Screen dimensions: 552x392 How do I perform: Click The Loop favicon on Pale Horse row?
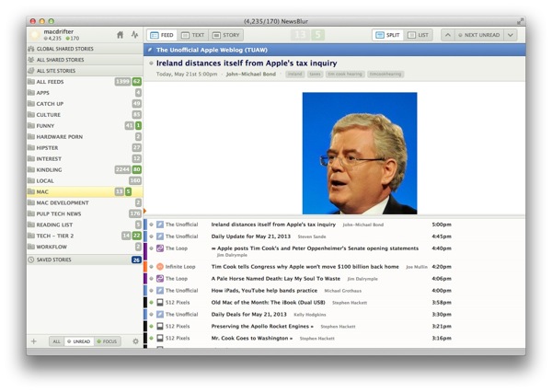160,279
